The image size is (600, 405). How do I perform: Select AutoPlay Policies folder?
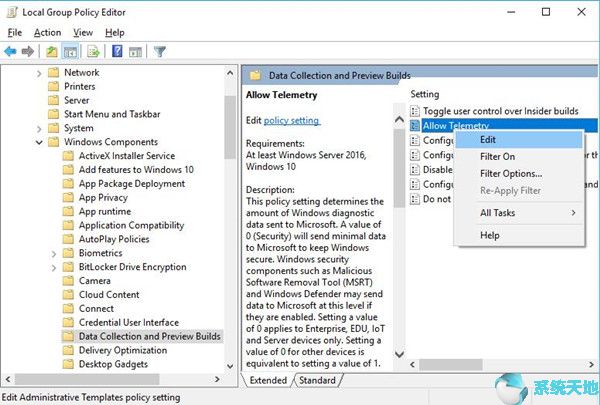click(114, 239)
